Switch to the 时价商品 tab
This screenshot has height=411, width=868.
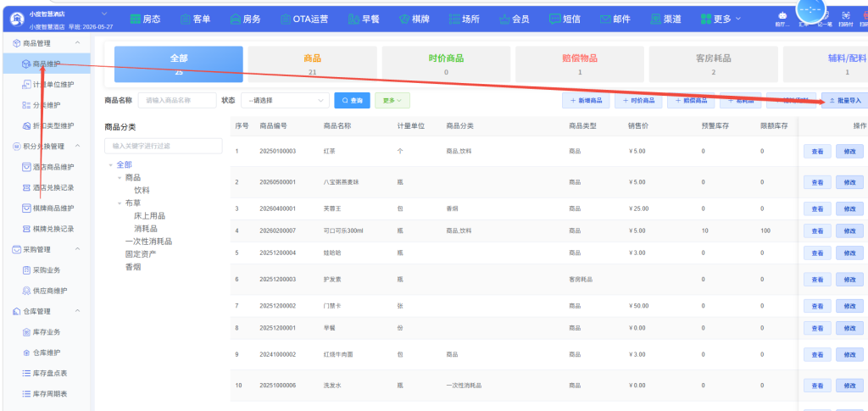coord(446,64)
